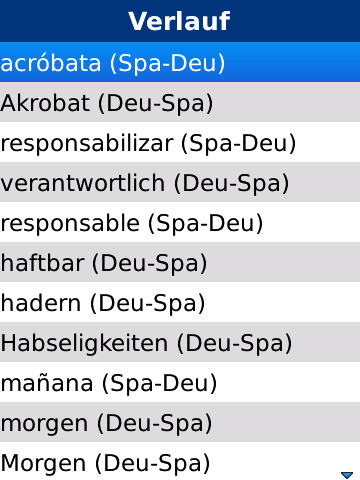Click the word verantwortlich

tap(83, 183)
